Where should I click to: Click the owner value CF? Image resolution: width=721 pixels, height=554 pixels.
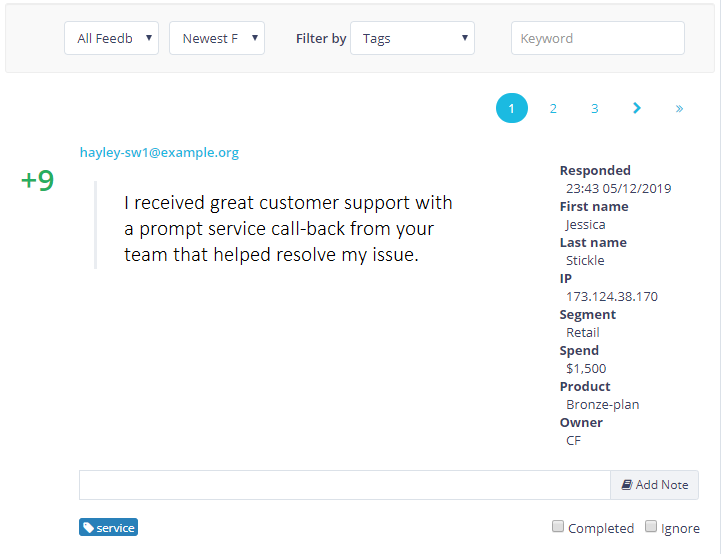point(573,440)
